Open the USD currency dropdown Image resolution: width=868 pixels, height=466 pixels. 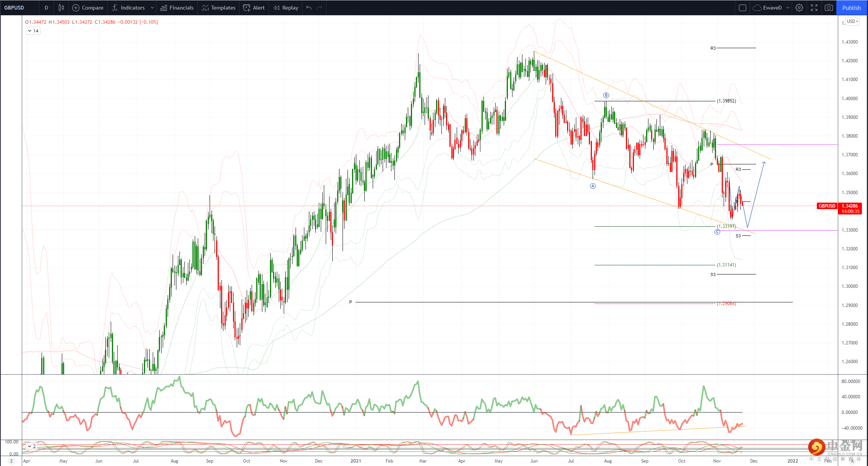[x=852, y=21]
